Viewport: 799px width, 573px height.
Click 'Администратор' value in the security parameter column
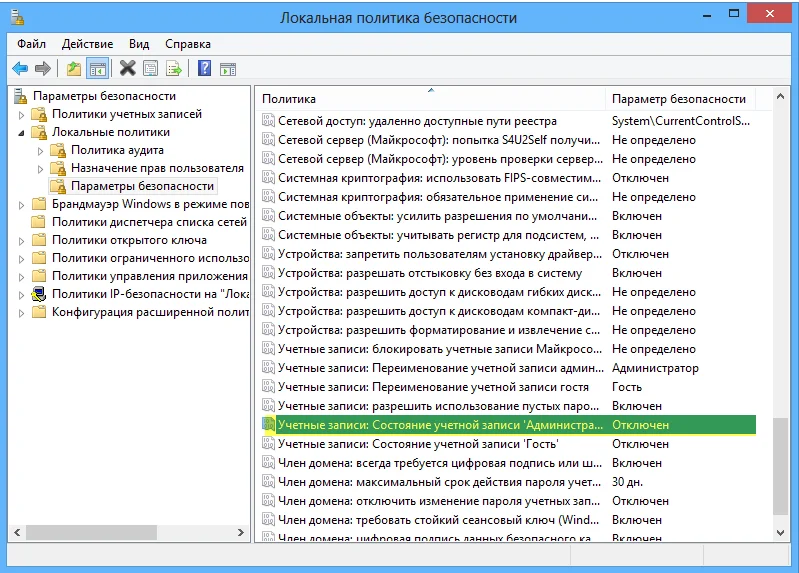pyautogui.click(x=655, y=368)
